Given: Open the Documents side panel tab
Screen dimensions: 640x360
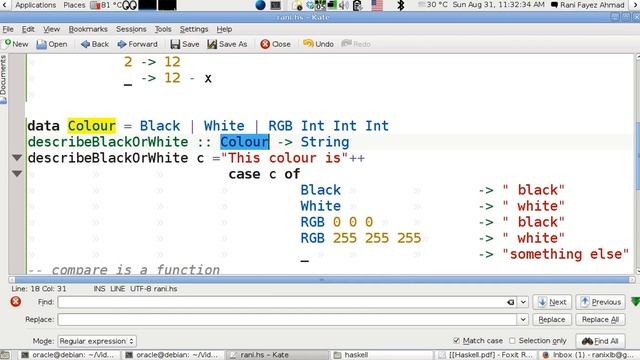Looking at the screenshot, I should (3, 80).
